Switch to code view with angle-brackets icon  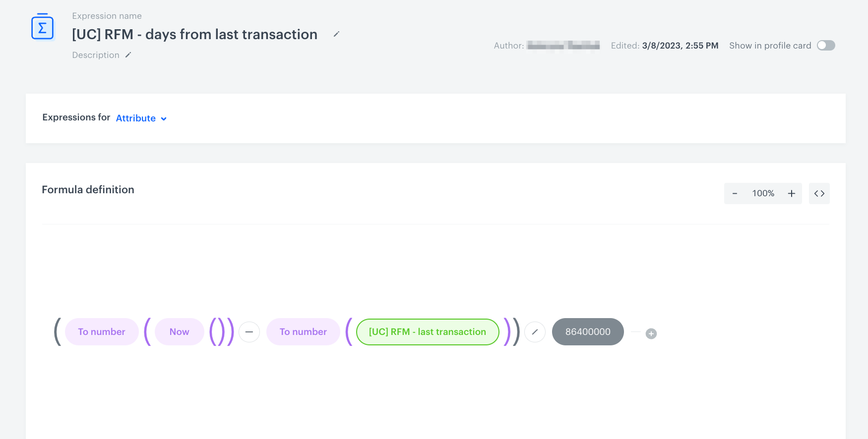pos(819,194)
